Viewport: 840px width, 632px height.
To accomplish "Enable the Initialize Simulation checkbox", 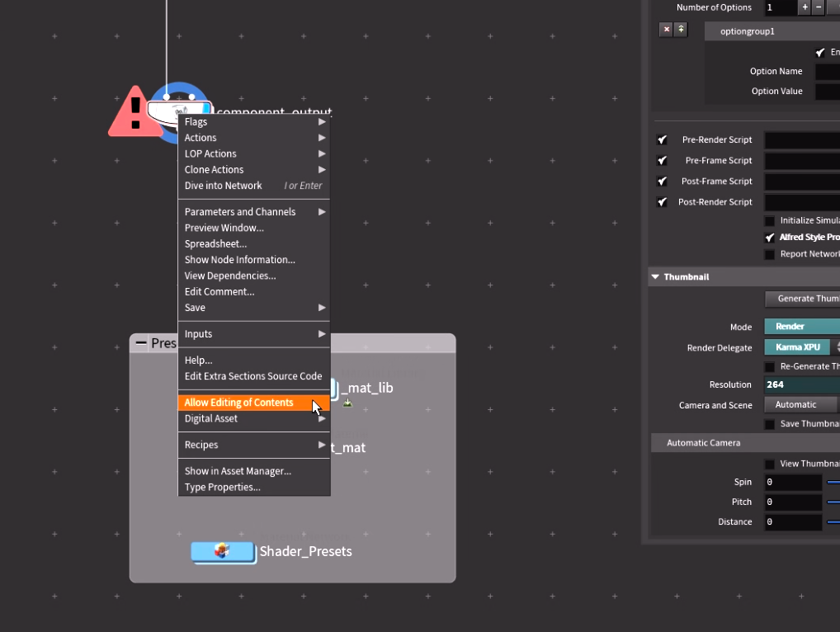I will click(x=769, y=221).
